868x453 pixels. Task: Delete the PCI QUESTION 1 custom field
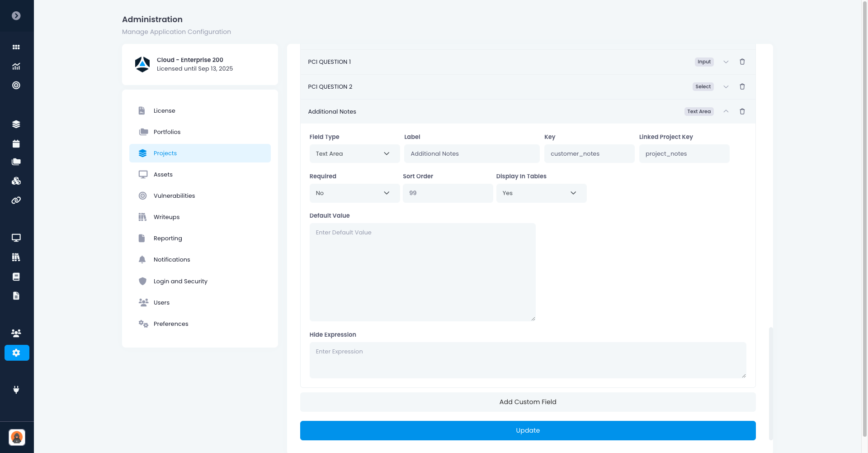click(742, 62)
